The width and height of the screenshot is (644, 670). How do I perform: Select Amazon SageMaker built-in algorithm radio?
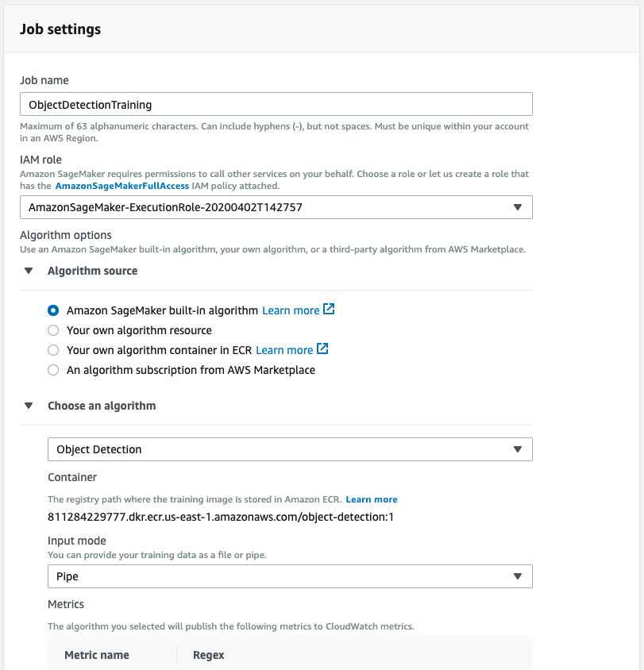(53, 310)
